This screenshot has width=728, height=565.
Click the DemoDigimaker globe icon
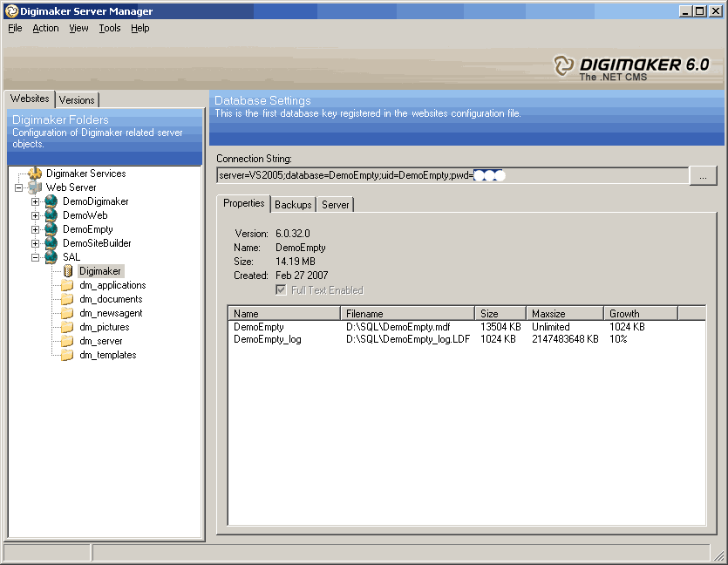tap(51, 201)
